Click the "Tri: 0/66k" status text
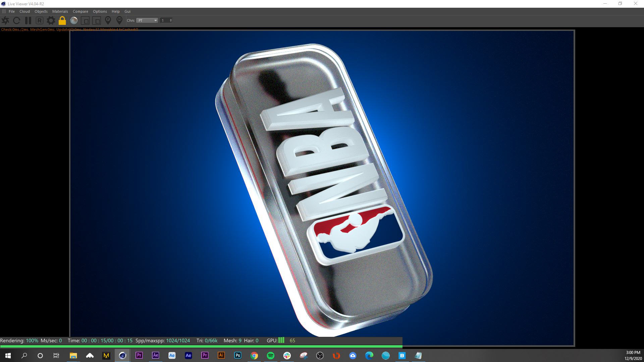644x362 pixels. [207, 341]
